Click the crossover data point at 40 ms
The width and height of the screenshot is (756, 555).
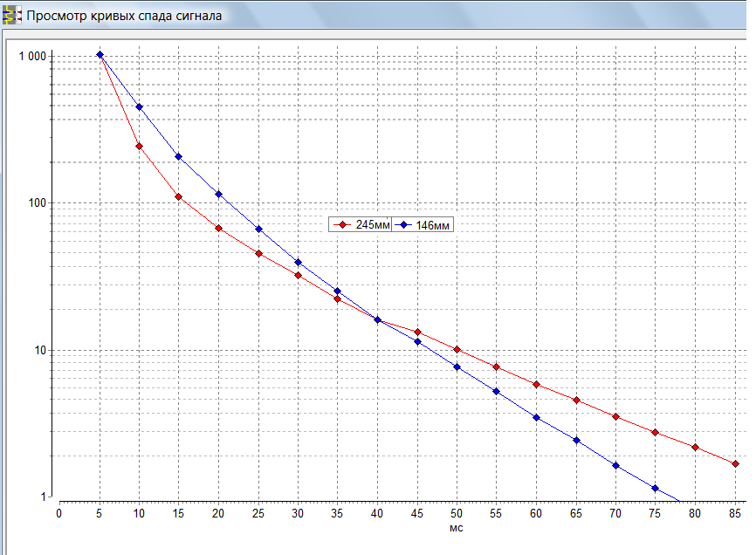(x=377, y=320)
